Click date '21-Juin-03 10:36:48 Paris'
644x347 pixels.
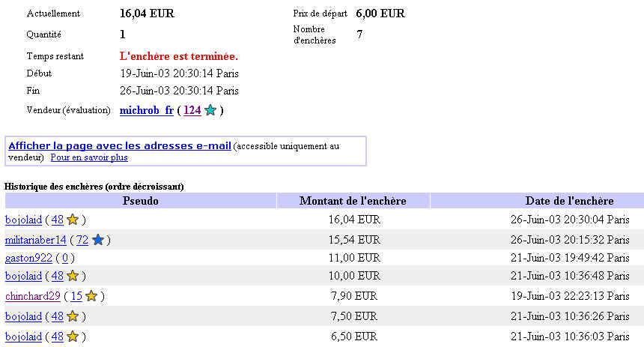[x=570, y=276]
